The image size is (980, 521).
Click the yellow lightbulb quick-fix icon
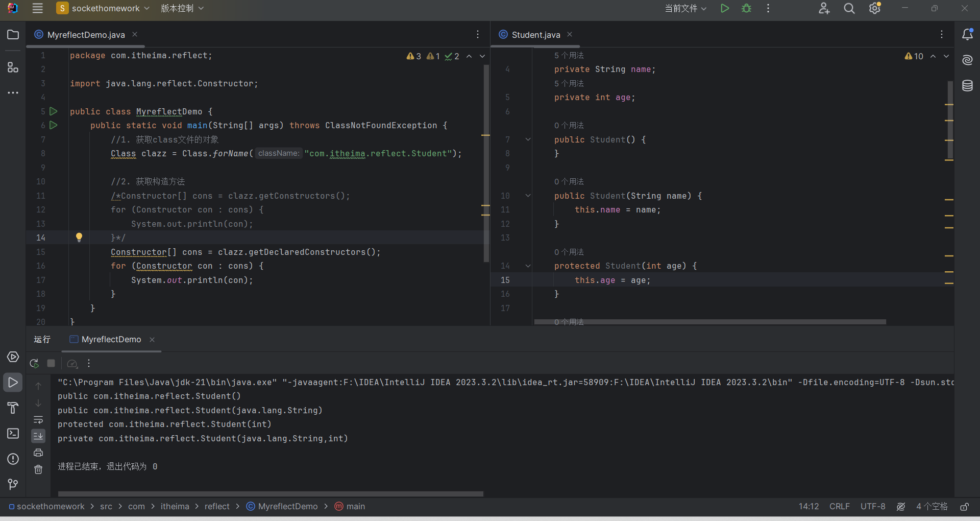[x=79, y=238]
